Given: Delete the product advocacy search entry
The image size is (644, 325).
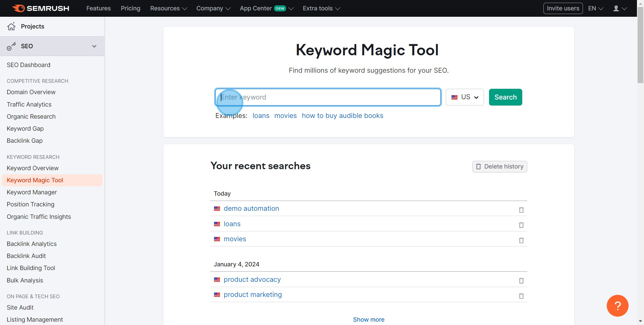Looking at the screenshot, I should tap(521, 280).
